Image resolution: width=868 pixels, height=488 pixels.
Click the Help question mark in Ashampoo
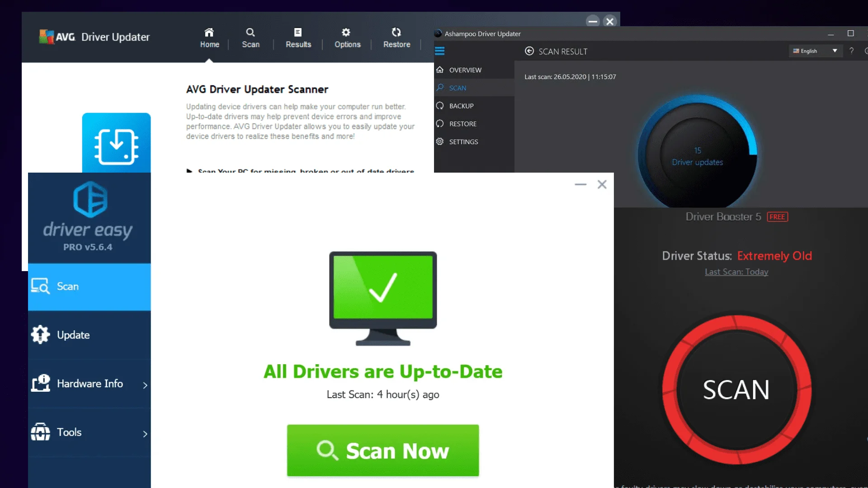tap(852, 51)
